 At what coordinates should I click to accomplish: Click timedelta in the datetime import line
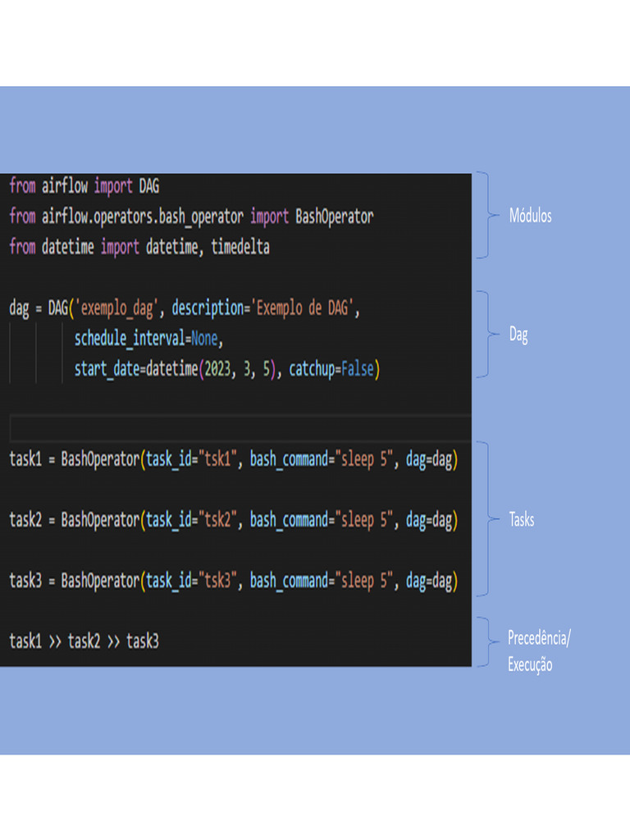[240, 247]
